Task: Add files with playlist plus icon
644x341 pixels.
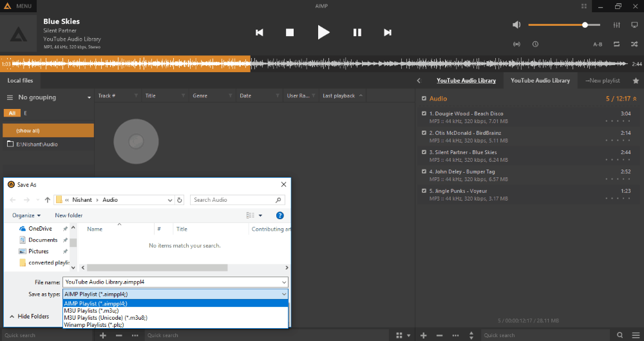Action: 424,335
